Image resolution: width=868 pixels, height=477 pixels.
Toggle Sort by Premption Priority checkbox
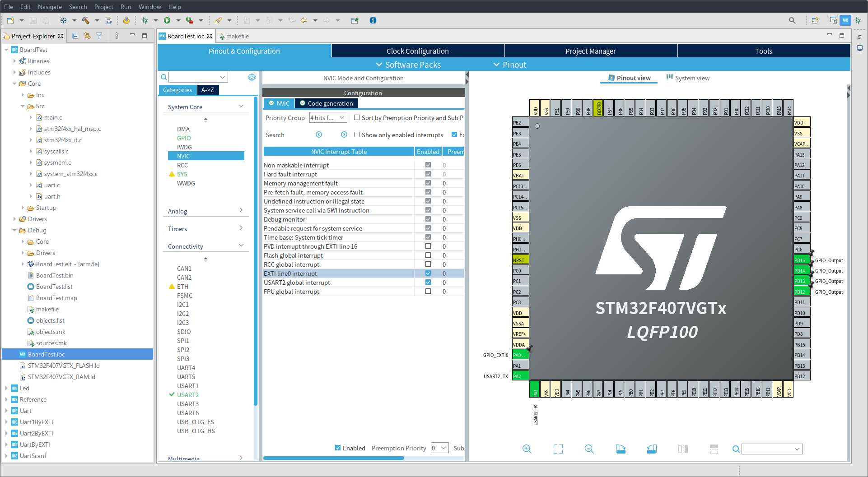click(357, 117)
